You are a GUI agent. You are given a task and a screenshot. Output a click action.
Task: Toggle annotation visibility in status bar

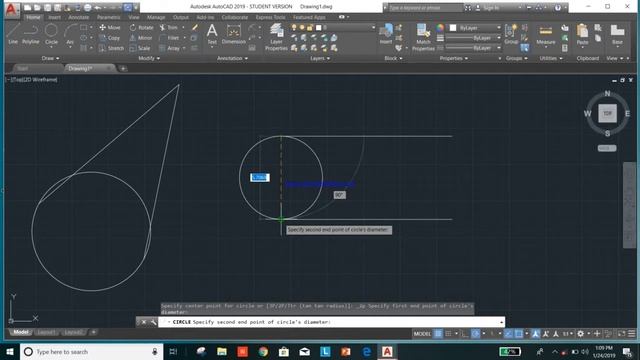tap(536, 334)
